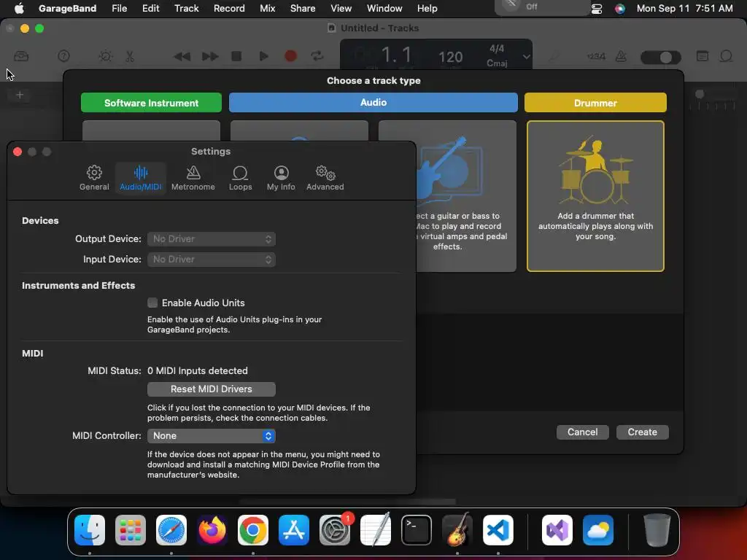Image resolution: width=747 pixels, height=560 pixels.
Task: Open the Mix menu
Action: coord(267,8)
